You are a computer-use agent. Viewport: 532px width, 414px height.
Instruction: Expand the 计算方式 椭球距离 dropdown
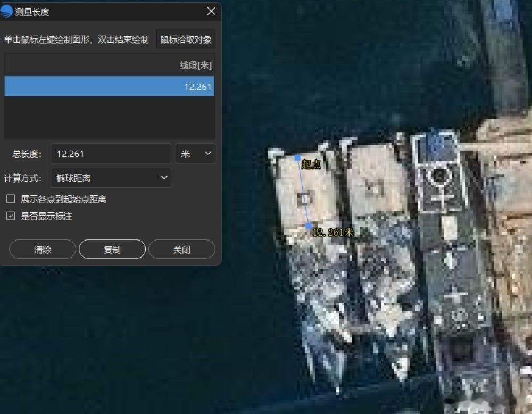pos(110,178)
